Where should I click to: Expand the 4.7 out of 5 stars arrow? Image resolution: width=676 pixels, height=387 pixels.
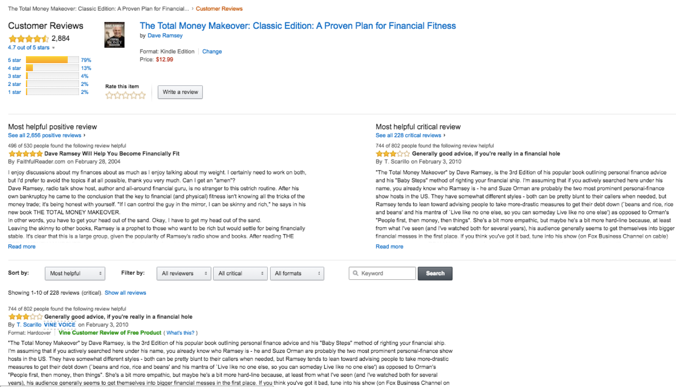tap(53, 48)
